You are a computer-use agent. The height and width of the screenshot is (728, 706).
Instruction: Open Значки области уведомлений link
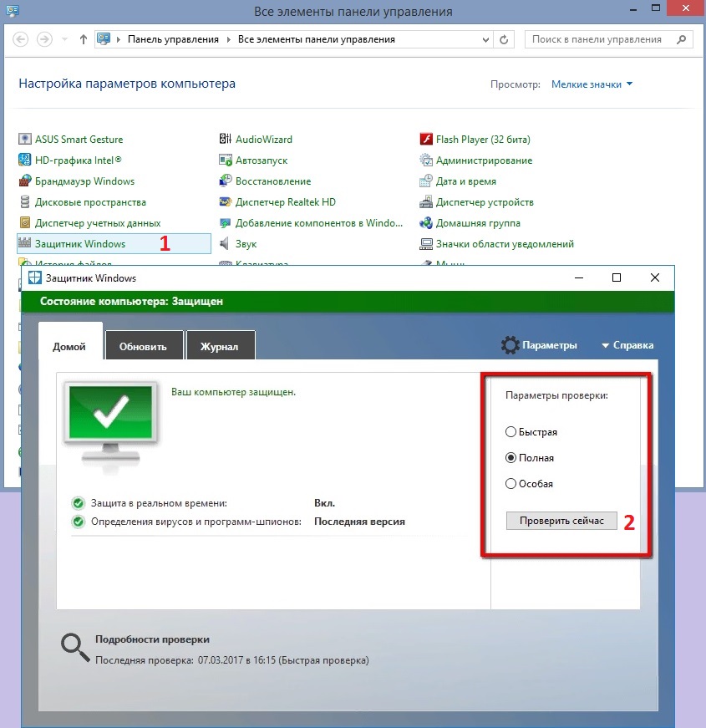click(x=505, y=244)
